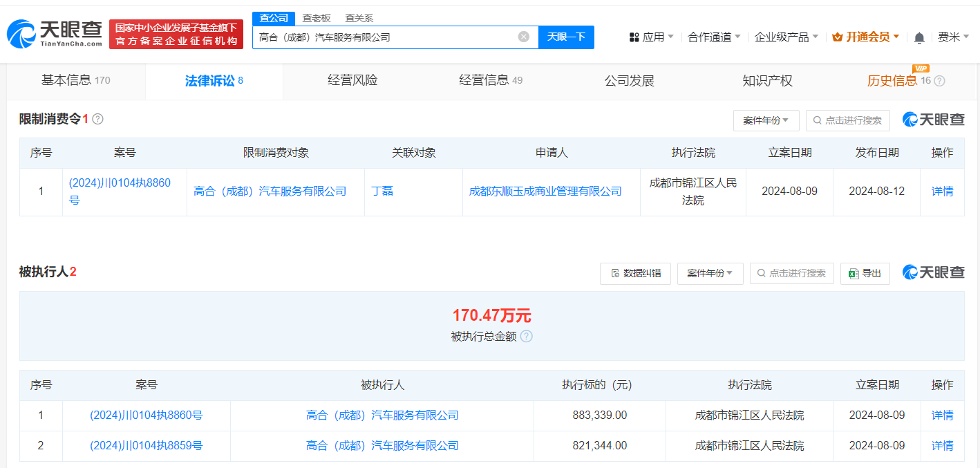Open the 合作通道 dropdown
The height and width of the screenshot is (468, 980).
(x=711, y=37)
